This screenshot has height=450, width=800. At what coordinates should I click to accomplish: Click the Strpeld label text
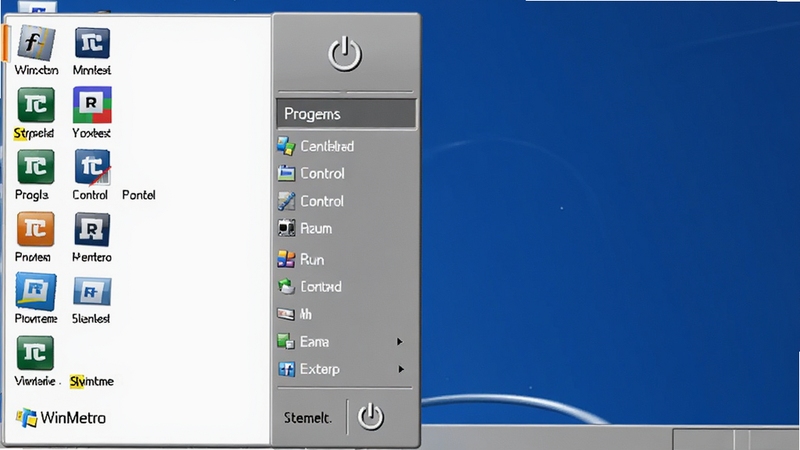(x=34, y=133)
